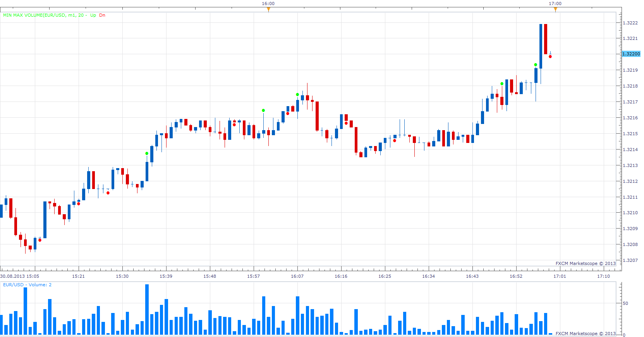Screen dimensions: 644x337
Task: Click the 1.3221 price axis label
Action: 630,38
